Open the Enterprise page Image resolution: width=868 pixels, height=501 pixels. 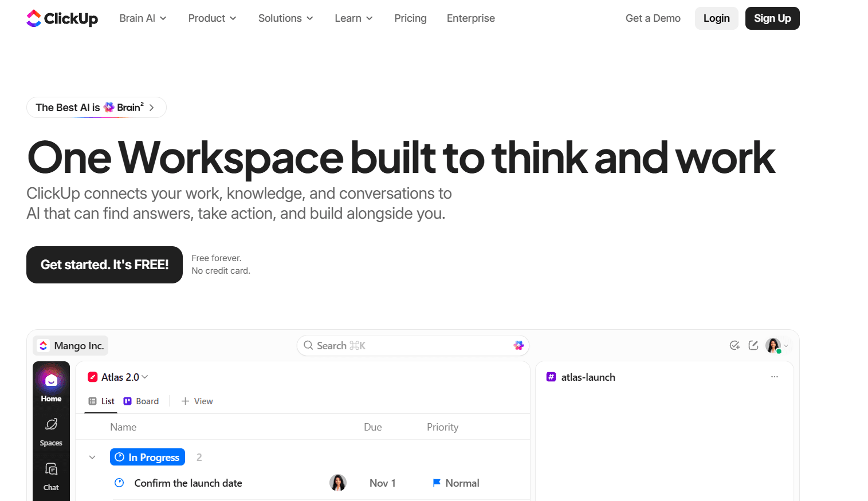coord(470,18)
